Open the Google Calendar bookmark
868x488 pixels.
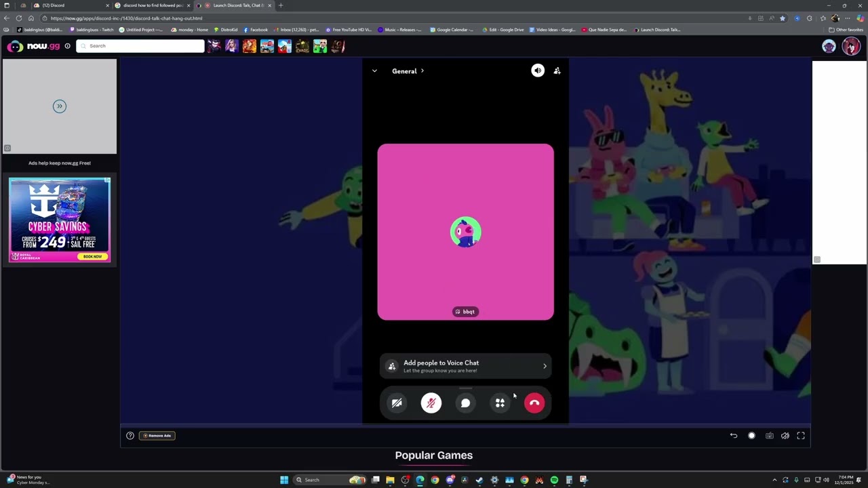coord(452,30)
